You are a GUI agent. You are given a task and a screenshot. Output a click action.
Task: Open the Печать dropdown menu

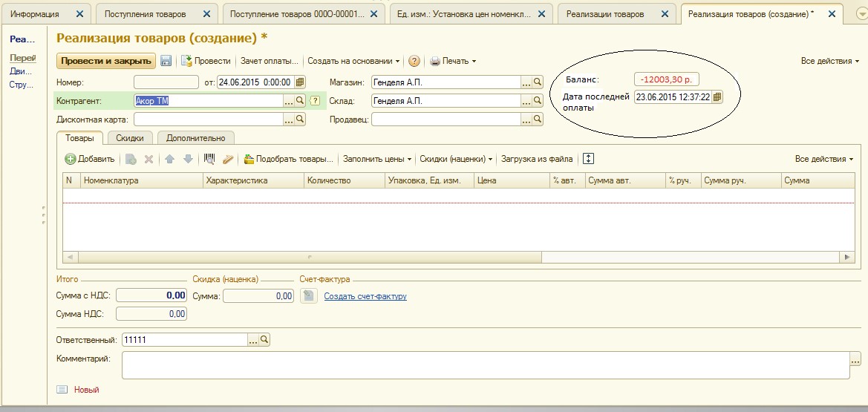pos(453,61)
